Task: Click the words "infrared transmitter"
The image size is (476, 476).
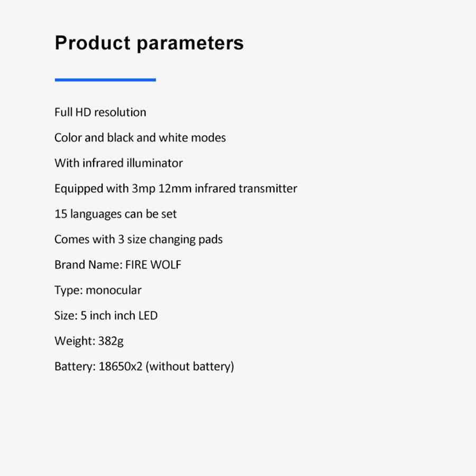Action: [x=246, y=188]
